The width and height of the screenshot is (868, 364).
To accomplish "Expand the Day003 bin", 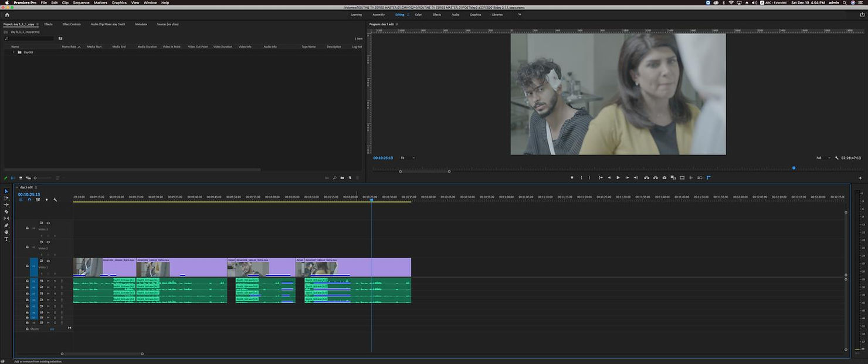I will (x=13, y=52).
